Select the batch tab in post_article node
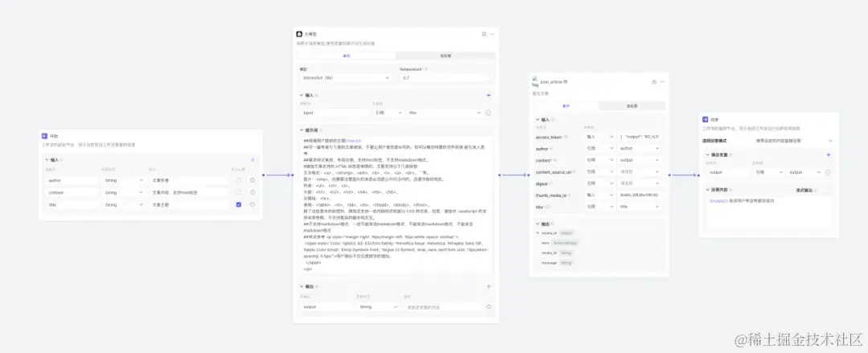 [632, 106]
